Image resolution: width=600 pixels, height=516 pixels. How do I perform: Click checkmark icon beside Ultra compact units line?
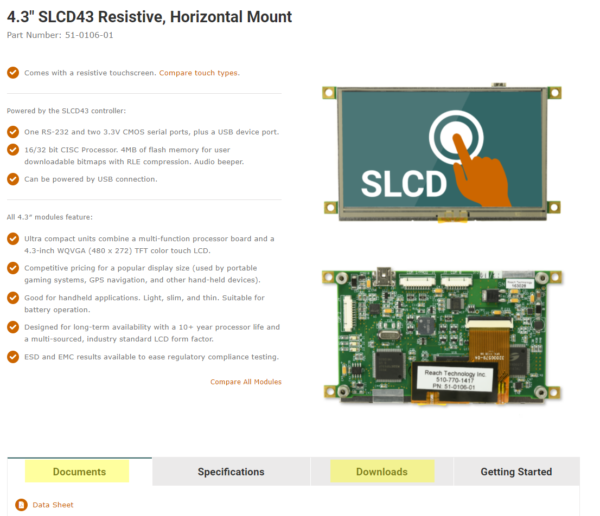13,238
